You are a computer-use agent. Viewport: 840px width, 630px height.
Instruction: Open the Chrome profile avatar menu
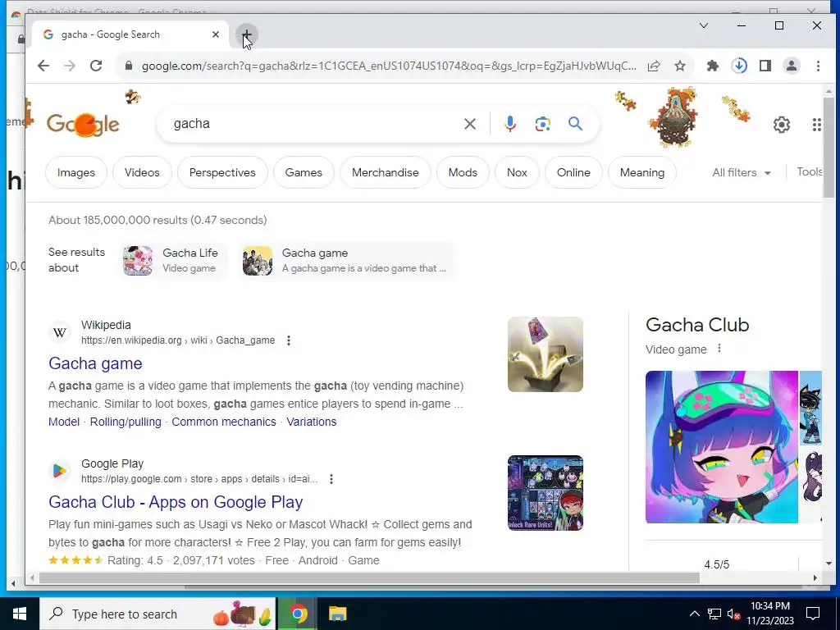(x=792, y=66)
